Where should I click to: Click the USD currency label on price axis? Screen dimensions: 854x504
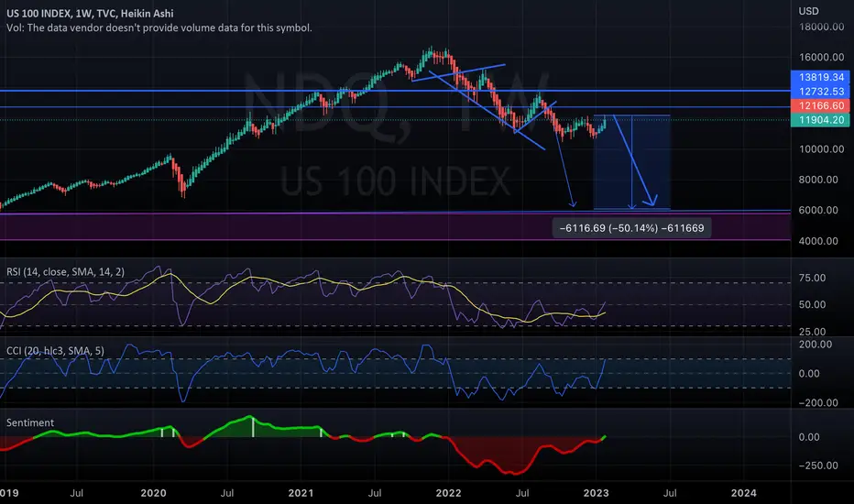pos(808,11)
